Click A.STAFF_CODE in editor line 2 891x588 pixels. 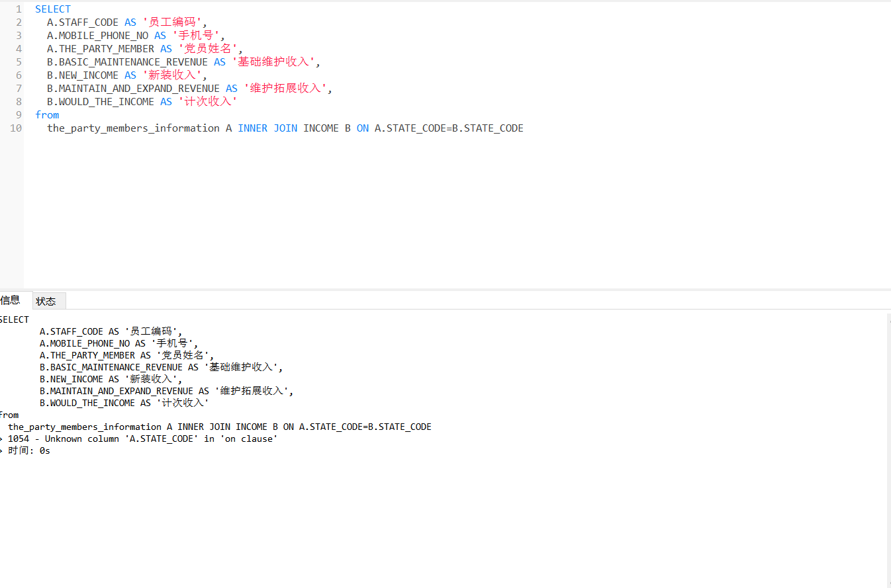(83, 22)
